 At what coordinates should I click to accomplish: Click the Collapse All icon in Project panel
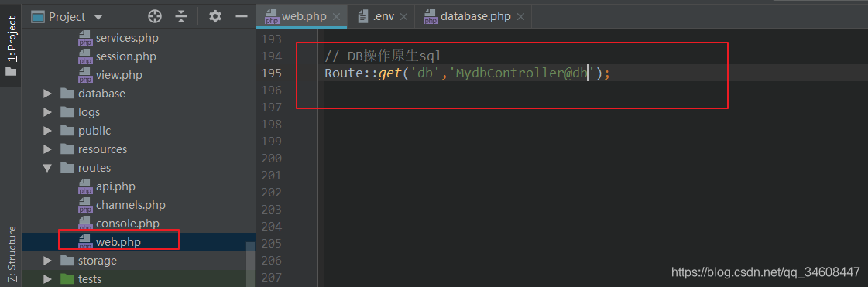click(181, 16)
